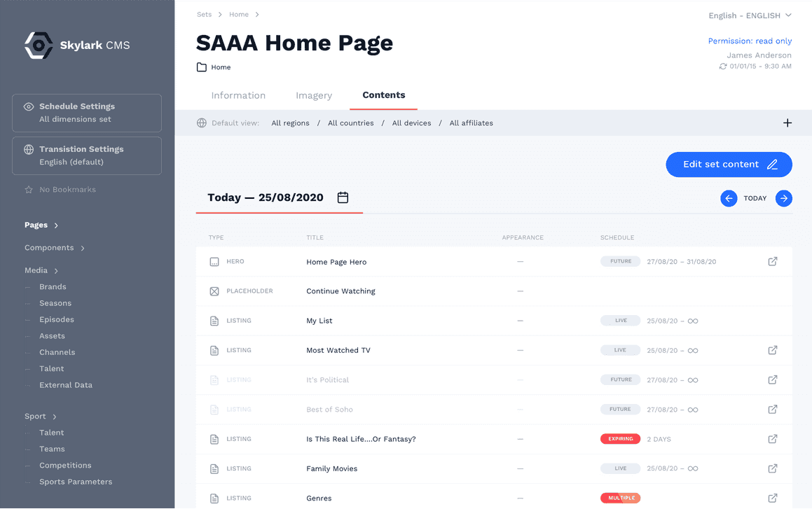Expand the Components menu section
The image size is (812, 509).
55,248
